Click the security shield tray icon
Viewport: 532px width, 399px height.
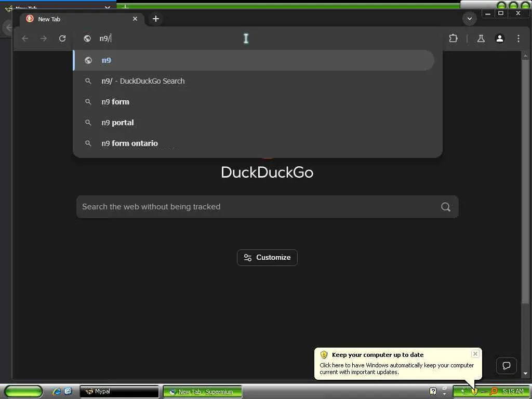pos(474,391)
